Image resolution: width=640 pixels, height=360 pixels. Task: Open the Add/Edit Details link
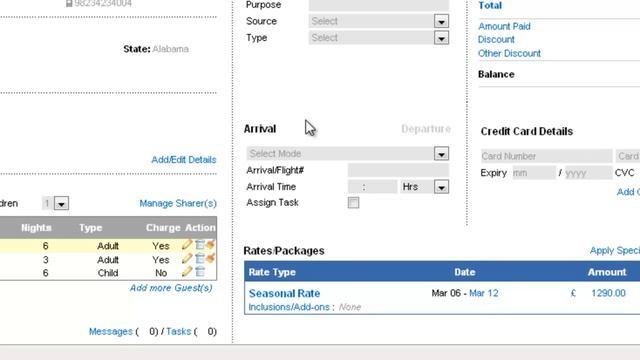click(x=184, y=160)
